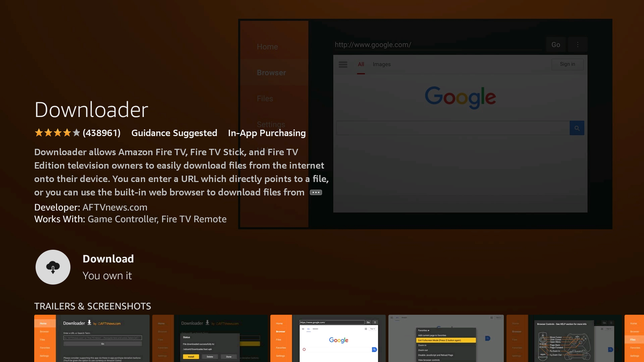Click the AFTVnews.com developer link
This screenshot has height=362, width=644.
tap(115, 207)
